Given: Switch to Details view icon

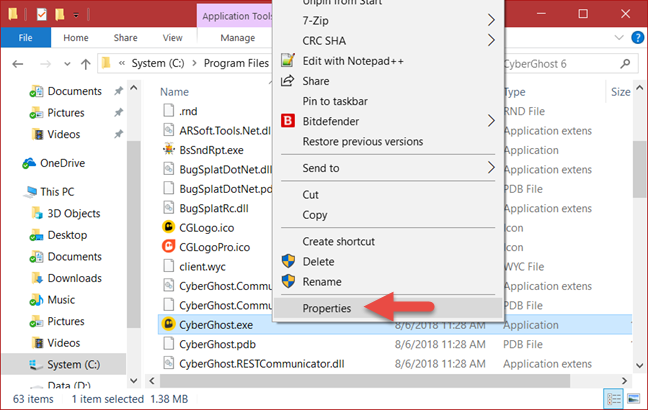Looking at the screenshot, I should point(614,399).
